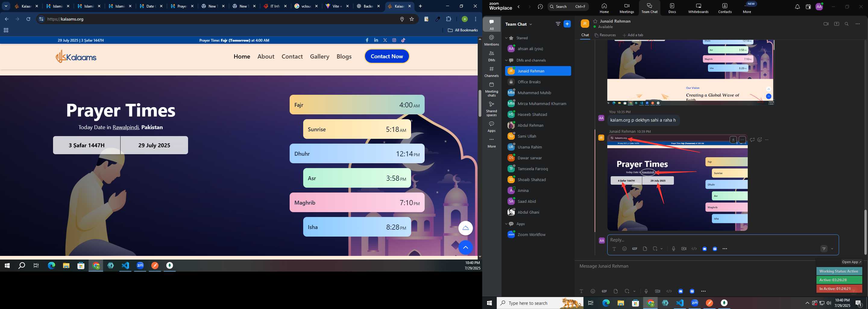Image resolution: width=868 pixels, height=309 pixels.
Task: Add reaction to Junaid's image message
Action: [759, 140]
